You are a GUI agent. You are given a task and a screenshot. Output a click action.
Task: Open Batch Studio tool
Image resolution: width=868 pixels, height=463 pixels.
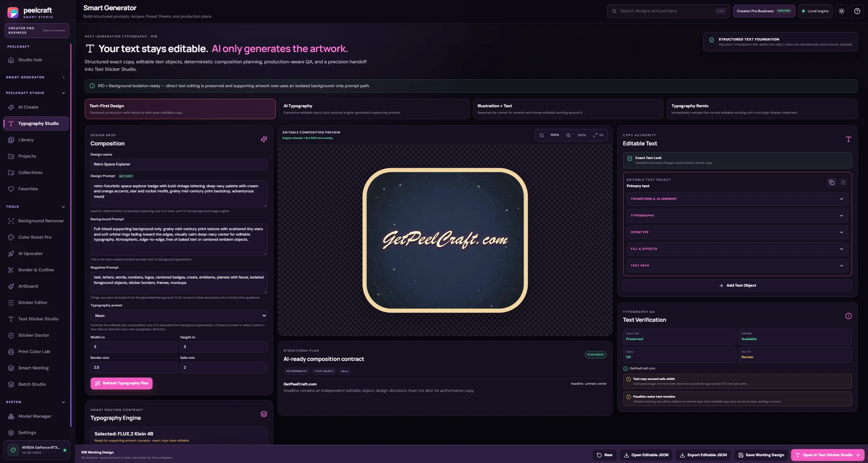tap(36, 385)
